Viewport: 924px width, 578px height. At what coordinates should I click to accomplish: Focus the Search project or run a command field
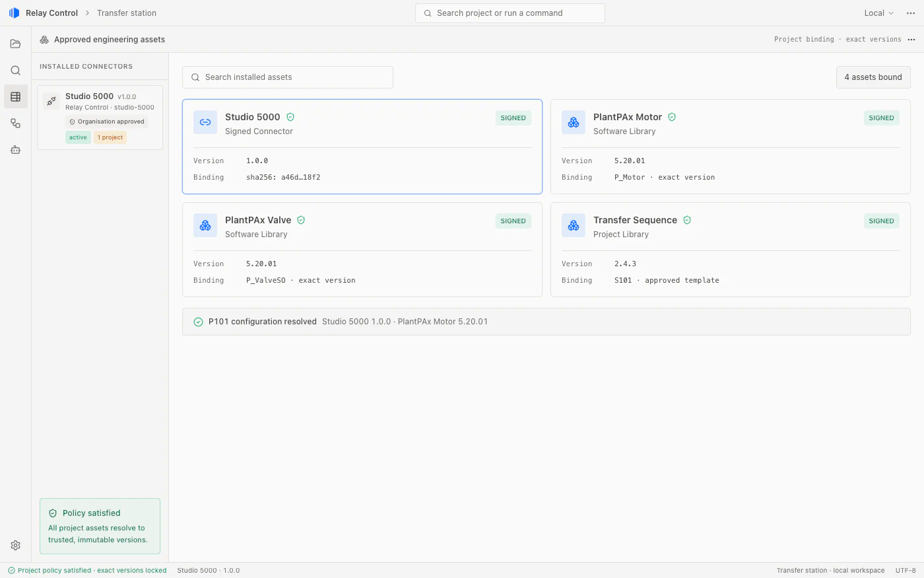tap(510, 13)
